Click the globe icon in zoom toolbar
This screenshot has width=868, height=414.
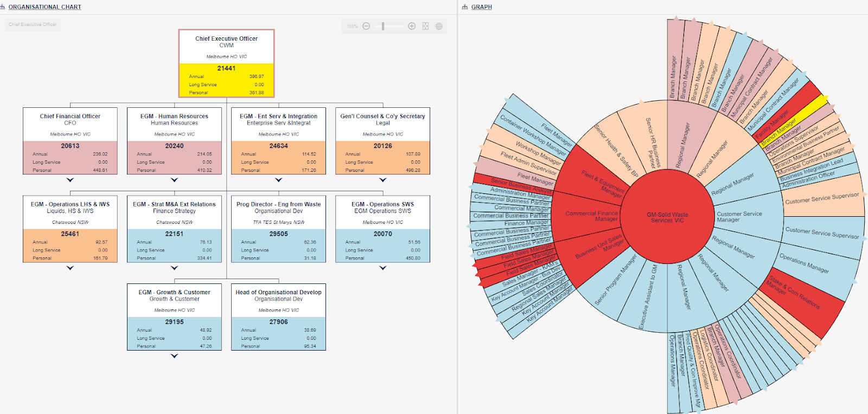point(439,26)
